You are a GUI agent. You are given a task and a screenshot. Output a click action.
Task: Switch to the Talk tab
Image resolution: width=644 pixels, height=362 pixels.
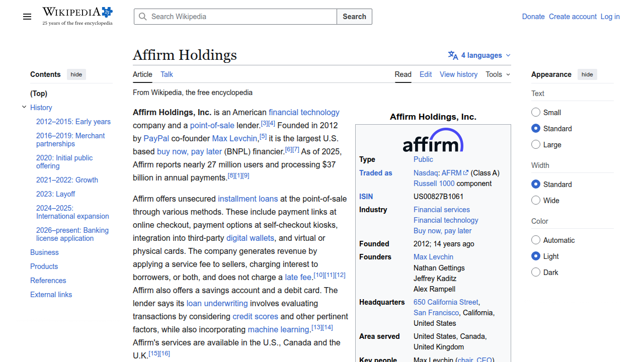pos(167,74)
